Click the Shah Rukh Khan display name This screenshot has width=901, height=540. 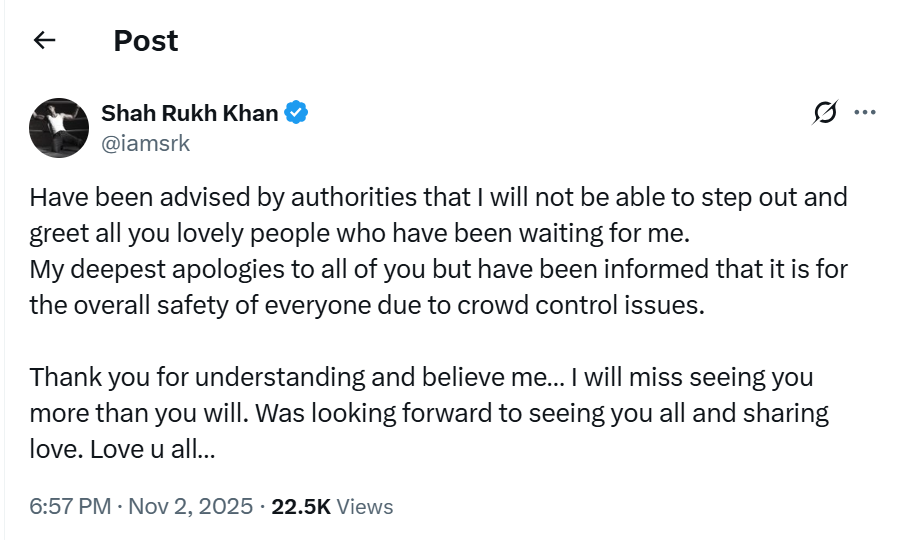[x=190, y=113]
